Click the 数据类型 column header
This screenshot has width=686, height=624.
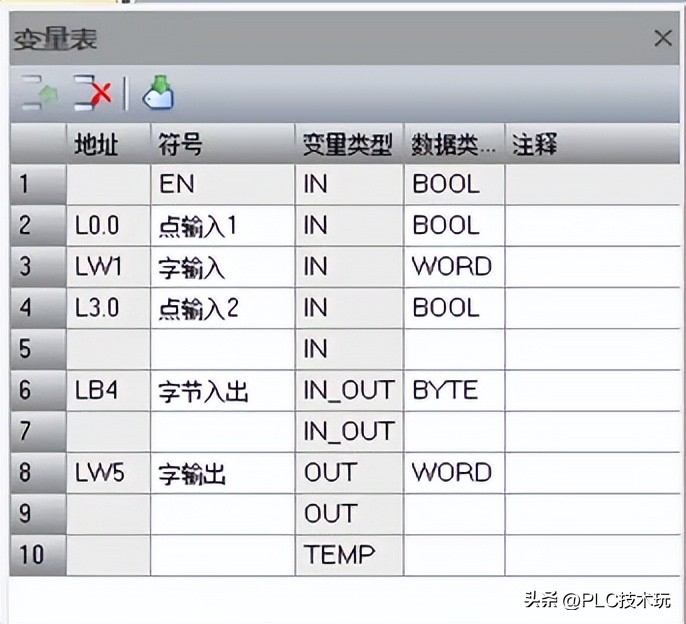coord(454,144)
